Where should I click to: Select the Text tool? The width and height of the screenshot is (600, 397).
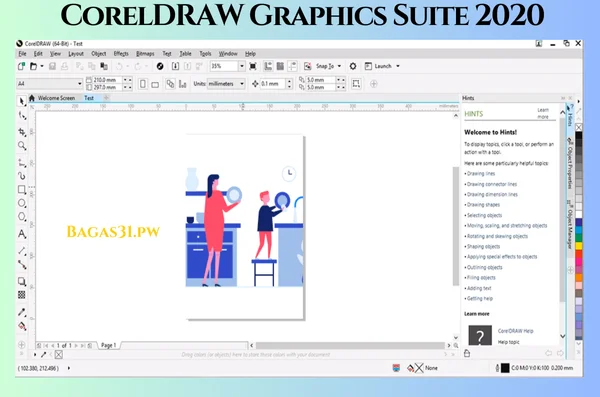pos(22,234)
